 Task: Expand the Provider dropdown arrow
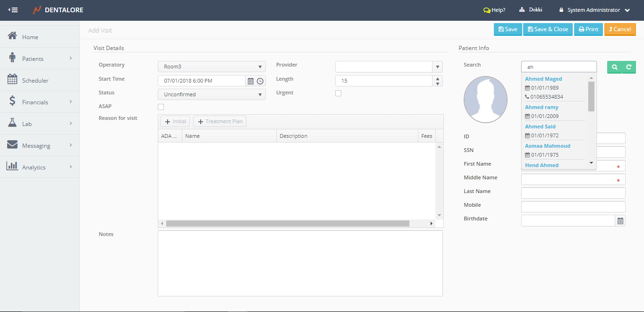[x=438, y=67]
